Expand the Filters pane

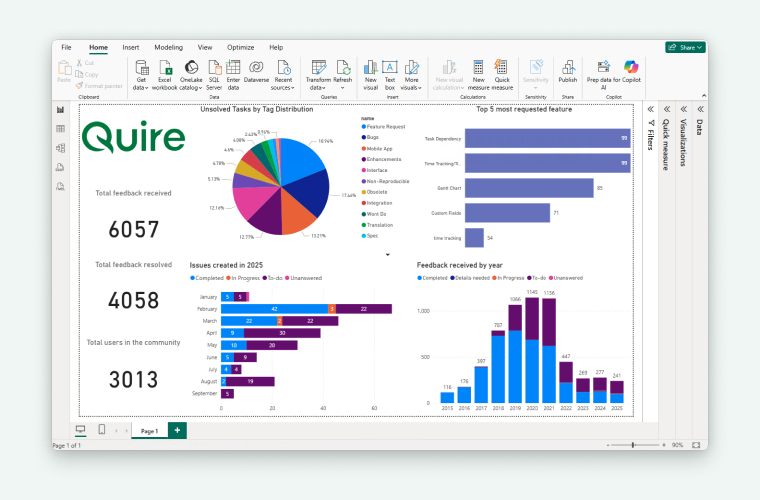click(x=650, y=110)
